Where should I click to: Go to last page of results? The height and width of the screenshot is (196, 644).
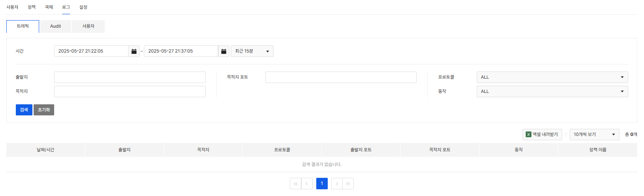348,184
